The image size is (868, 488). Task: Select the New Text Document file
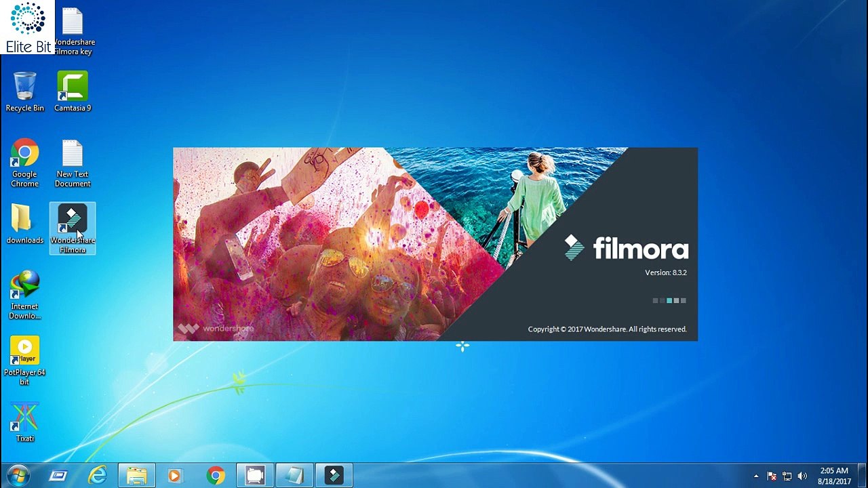pyautogui.click(x=73, y=163)
